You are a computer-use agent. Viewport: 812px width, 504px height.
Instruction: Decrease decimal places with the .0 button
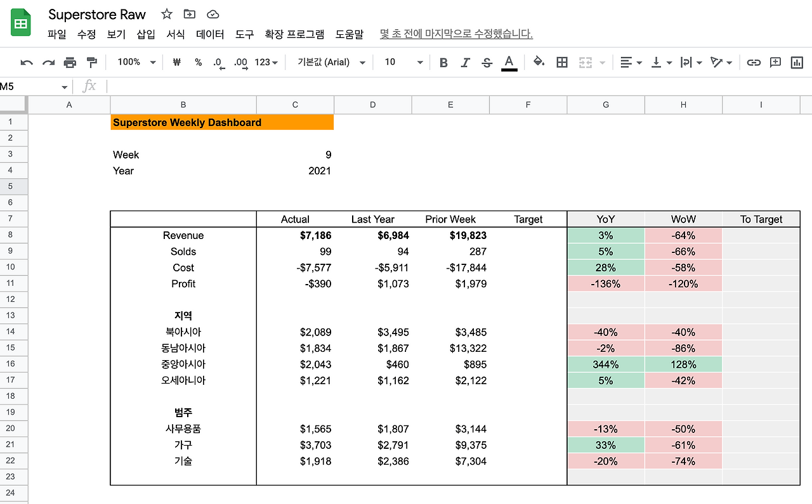[218, 62]
